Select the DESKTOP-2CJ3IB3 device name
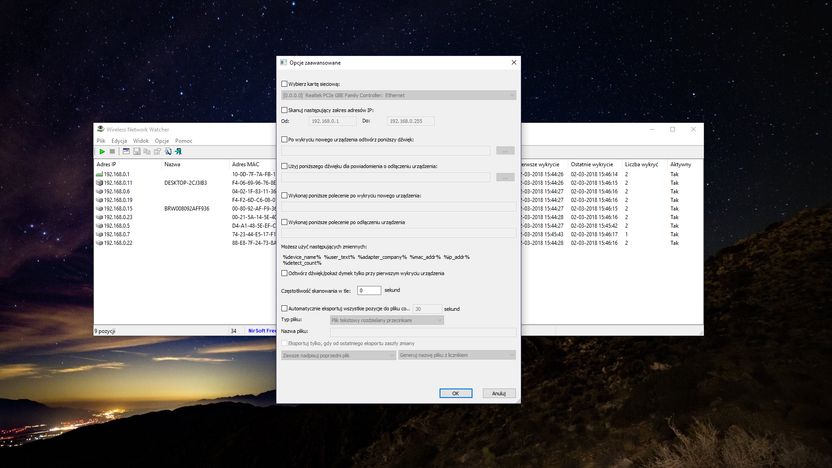The height and width of the screenshot is (468, 832). point(186,183)
